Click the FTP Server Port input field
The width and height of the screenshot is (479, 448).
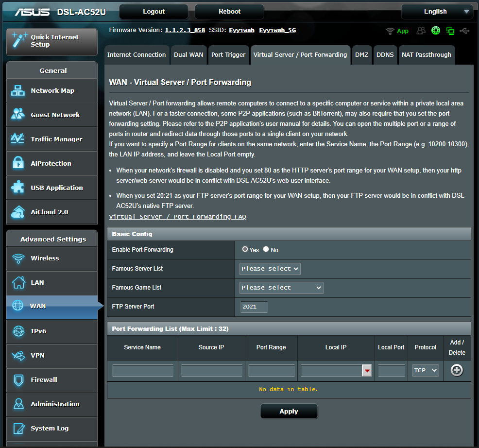[x=254, y=307]
